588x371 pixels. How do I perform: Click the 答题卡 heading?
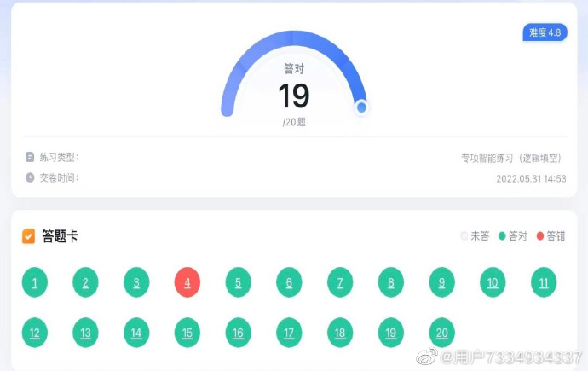pyautogui.click(x=60, y=236)
